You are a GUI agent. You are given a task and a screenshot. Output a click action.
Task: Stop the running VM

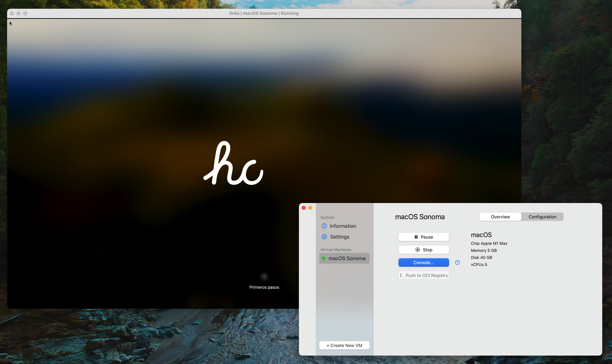(x=423, y=250)
